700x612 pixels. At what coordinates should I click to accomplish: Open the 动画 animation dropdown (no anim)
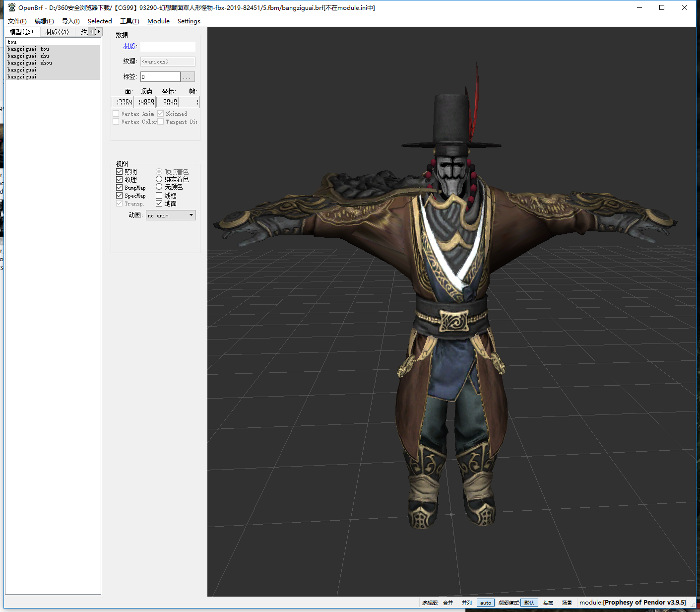point(171,215)
